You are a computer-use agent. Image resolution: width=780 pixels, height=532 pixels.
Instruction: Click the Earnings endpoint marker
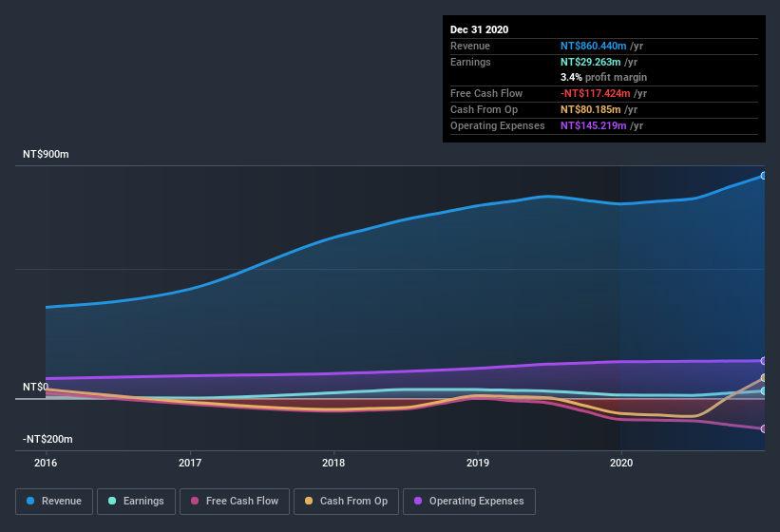[x=764, y=390]
